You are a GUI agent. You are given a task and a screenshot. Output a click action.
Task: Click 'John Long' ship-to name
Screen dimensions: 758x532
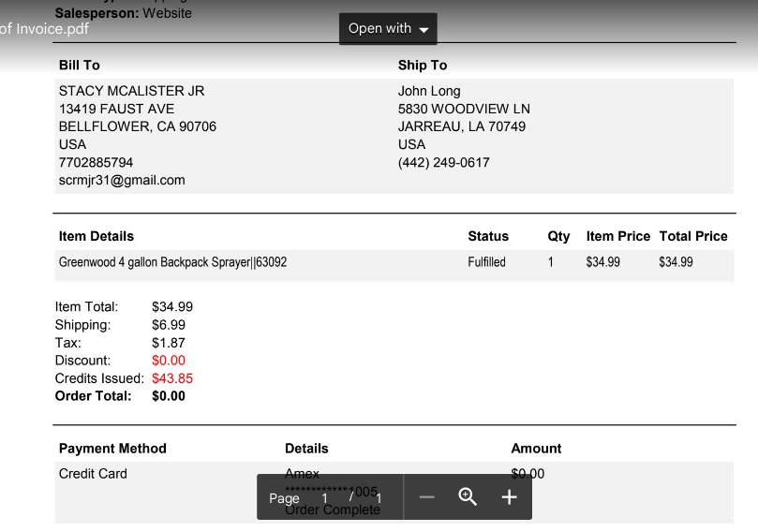coord(429,91)
